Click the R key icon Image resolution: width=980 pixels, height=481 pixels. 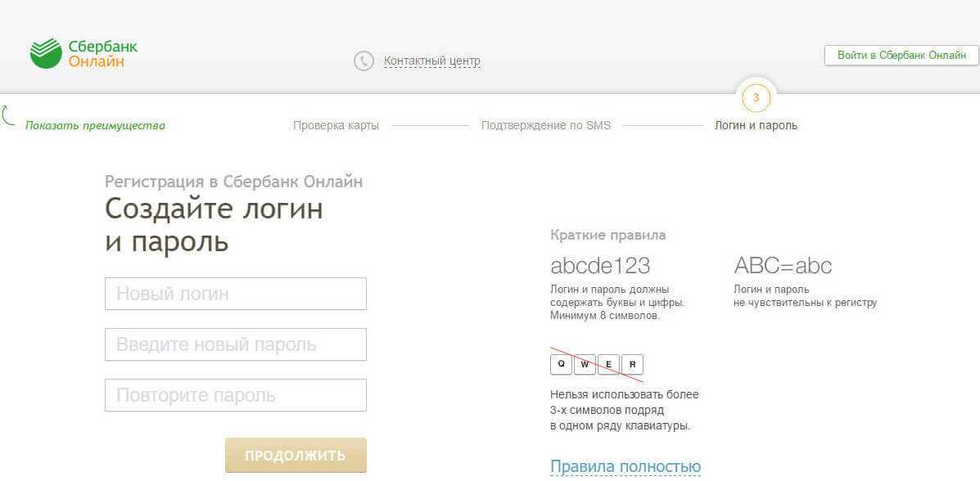pyautogui.click(x=632, y=364)
